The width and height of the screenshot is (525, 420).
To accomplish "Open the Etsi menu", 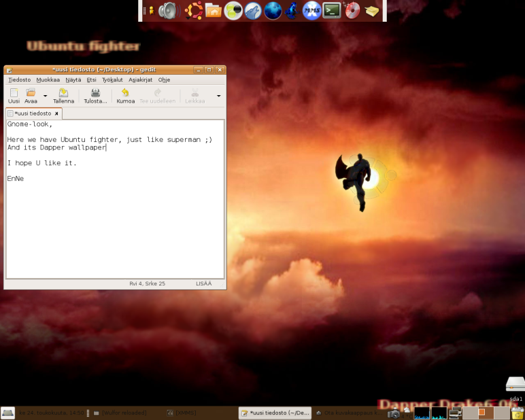I will pos(91,80).
